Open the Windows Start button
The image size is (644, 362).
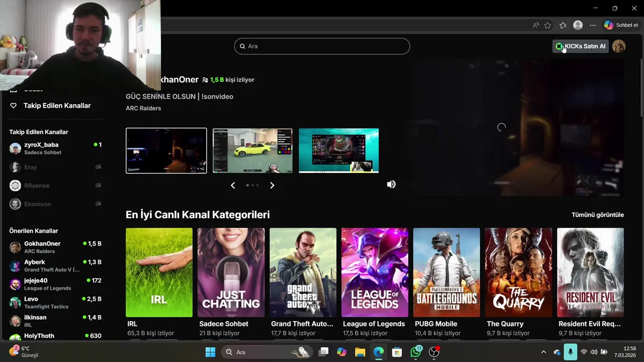(210, 352)
